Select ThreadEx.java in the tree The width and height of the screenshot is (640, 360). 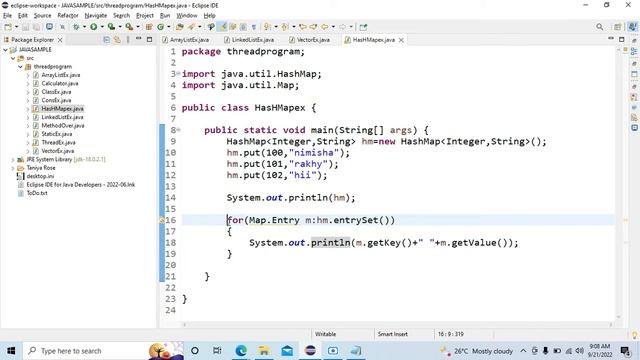pyautogui.click(x=58, y=142)
